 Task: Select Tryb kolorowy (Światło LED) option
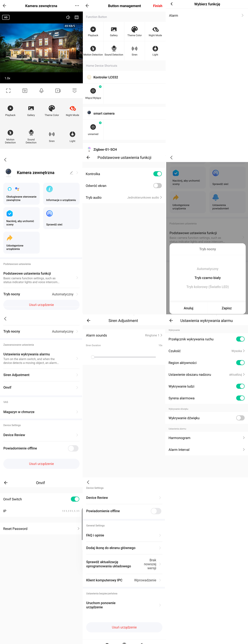(207, 287)
